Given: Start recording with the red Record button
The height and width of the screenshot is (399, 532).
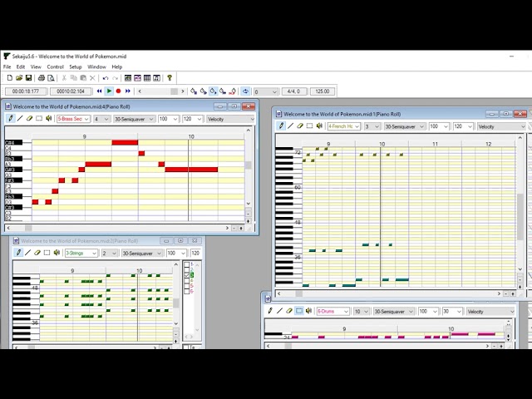Looking at the screenshot, I should 118,91.
